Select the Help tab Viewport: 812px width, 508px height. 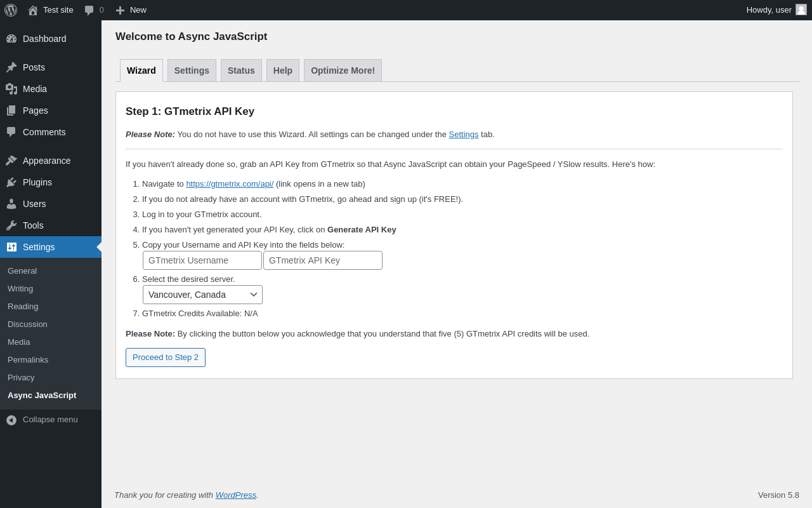click(x=283, y=70)
